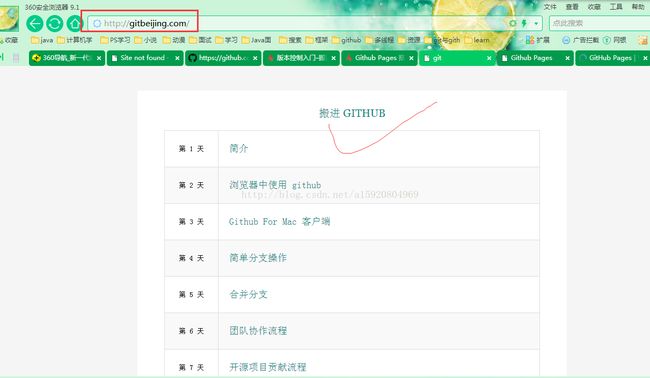
Task: Open the 合并分支 link
Action: tap(248, 294)
